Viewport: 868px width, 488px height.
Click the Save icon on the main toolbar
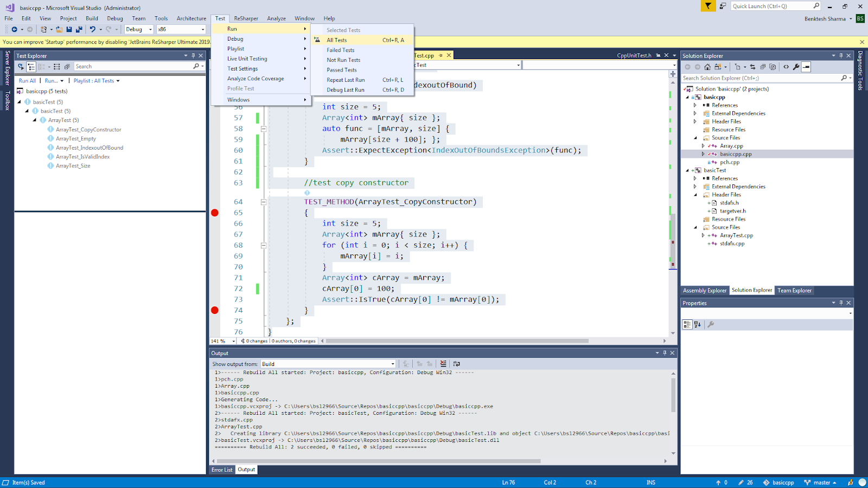(x=69, y=30)
